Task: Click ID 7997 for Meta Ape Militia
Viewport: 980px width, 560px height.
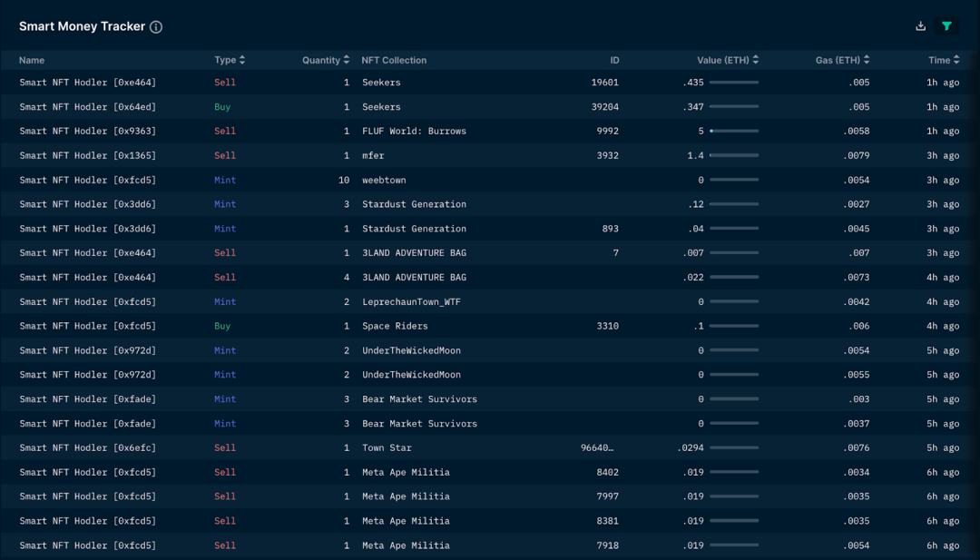Action: click(607, 496)
